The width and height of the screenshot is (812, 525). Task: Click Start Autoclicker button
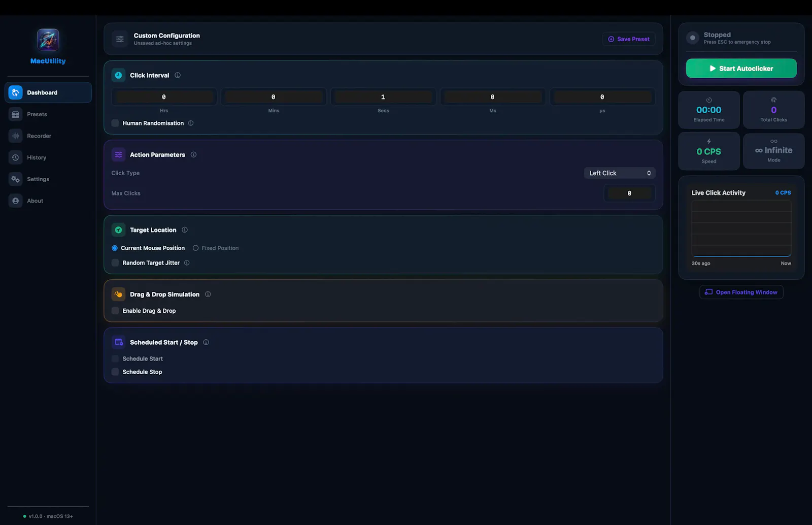(741, 69)
